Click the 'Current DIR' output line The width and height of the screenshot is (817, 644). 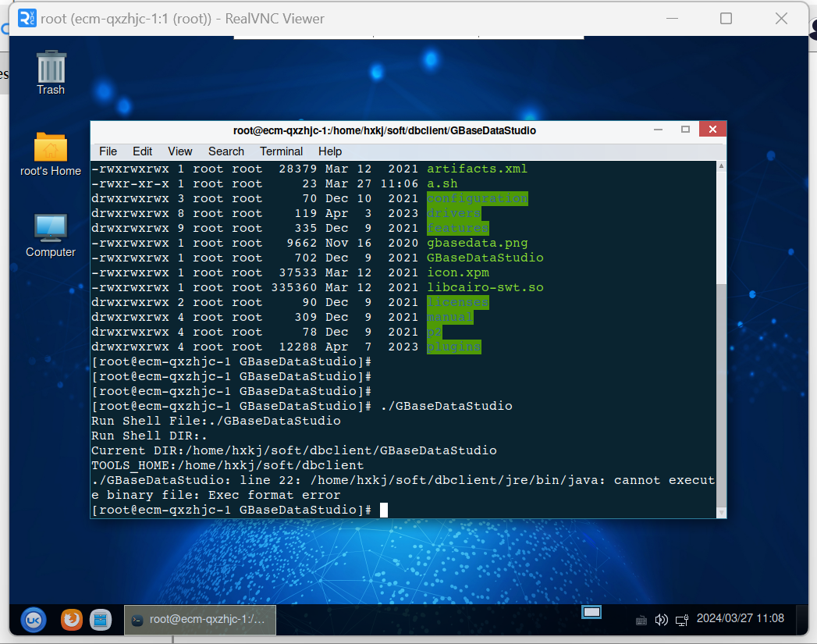click(294, 450)
